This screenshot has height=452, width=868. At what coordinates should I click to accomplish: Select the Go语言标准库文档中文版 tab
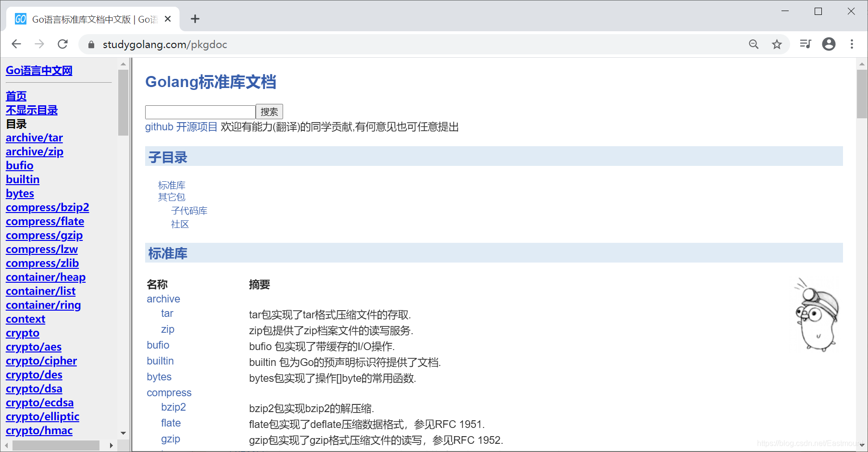(93, 19)
